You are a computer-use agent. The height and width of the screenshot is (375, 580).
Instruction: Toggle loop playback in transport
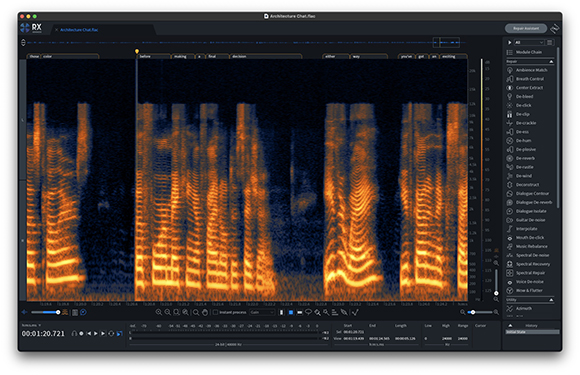[111, 334]
